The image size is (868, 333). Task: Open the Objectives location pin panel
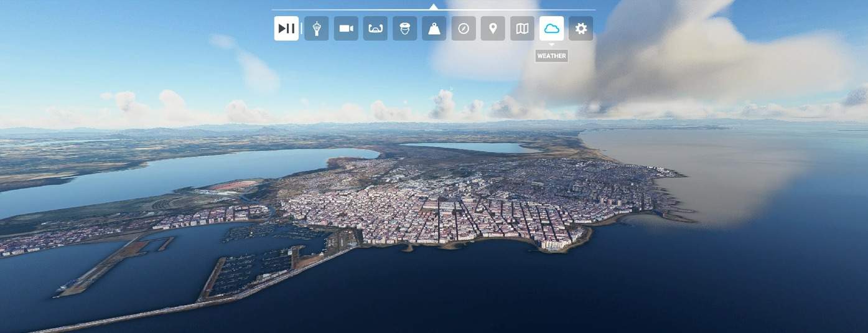[x=493, y=29]
